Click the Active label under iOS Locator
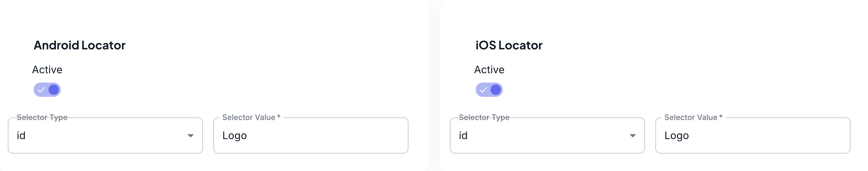The height and width of the screenshot is (171, 868). 489,70
